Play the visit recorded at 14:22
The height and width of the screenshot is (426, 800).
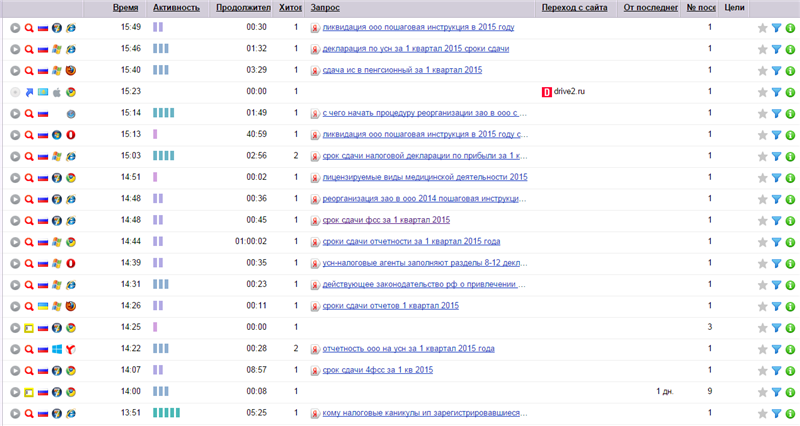(x=15, y=349)
